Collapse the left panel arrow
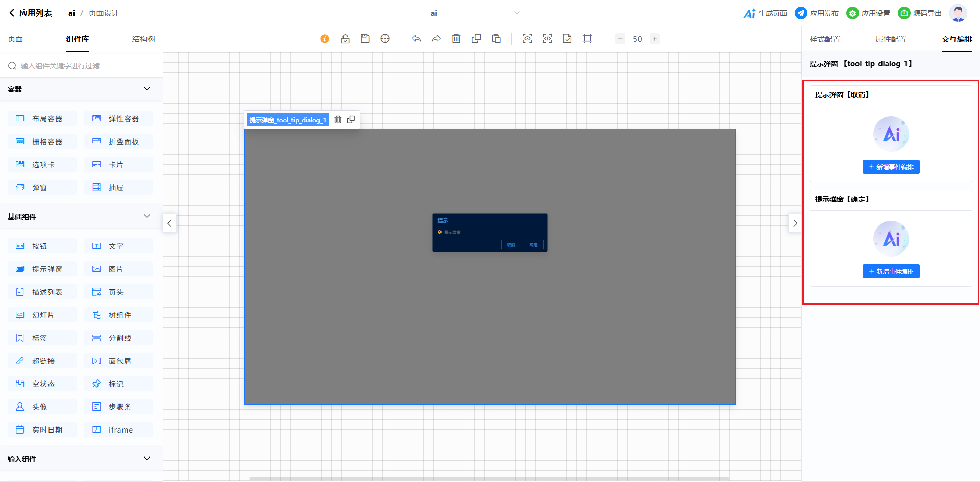Viewport: 980px width, 482px height. click(x=169, y=223)
